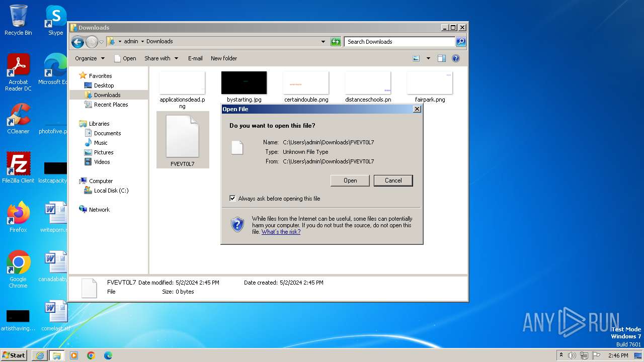Click the Change your view icon
This screenshot has width=644, height=362.
[416, 58]
